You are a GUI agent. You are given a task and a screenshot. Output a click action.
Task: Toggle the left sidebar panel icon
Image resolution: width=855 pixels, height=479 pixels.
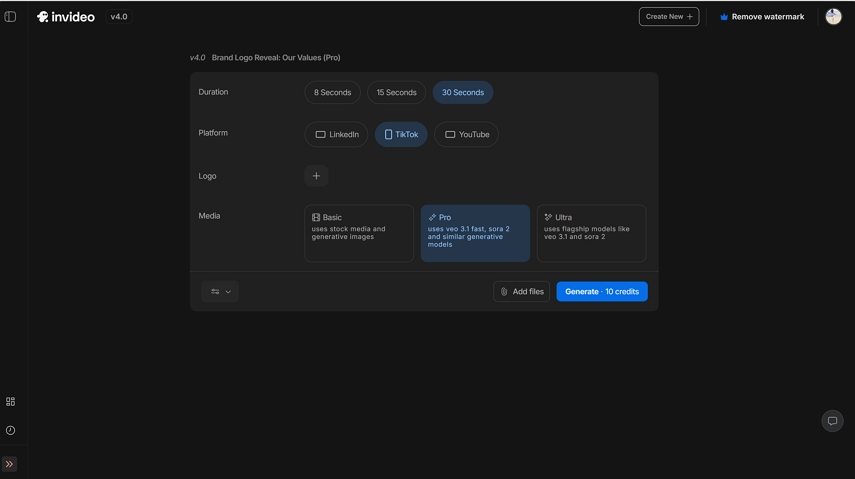(10, 16)
